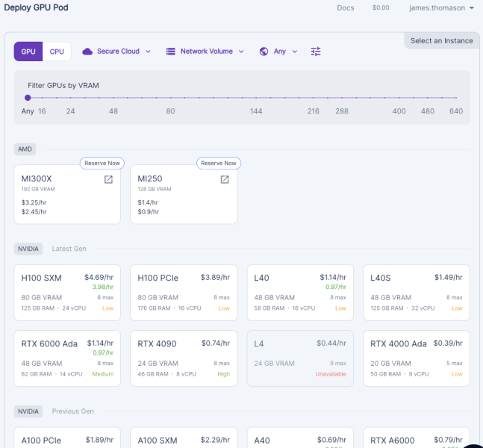This screenshot has width=483, height=448.
Task: Click the Medium availability on RTX 6000 Ada
Action: [102, 374]
